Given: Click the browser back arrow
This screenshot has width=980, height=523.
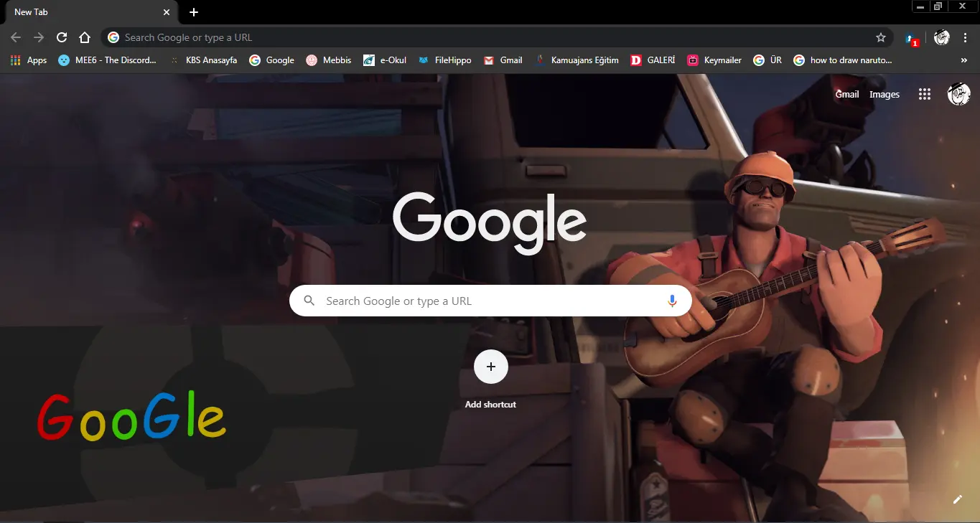Looking at the screenshot, I should click(16, 37).
